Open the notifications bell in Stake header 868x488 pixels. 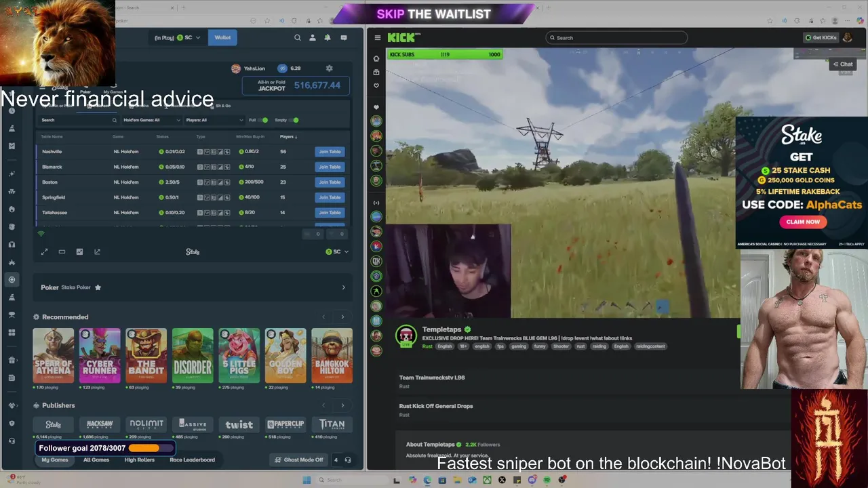point(328,38)
